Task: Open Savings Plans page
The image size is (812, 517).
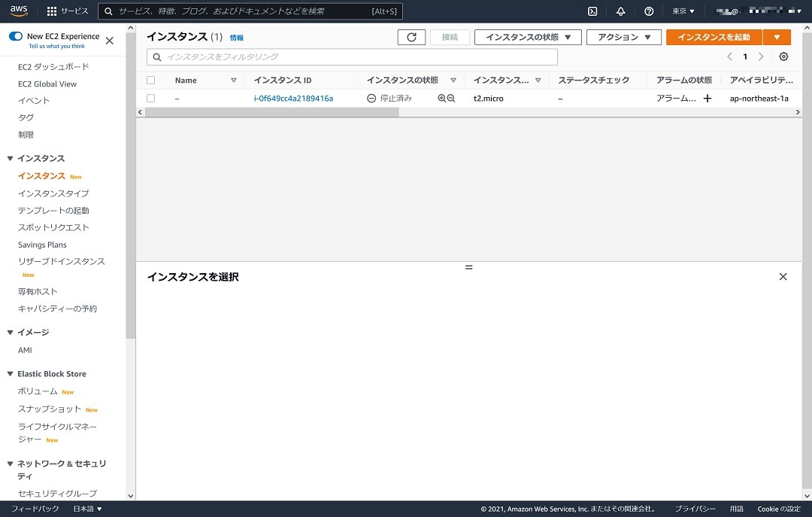Action: (42, 245)
